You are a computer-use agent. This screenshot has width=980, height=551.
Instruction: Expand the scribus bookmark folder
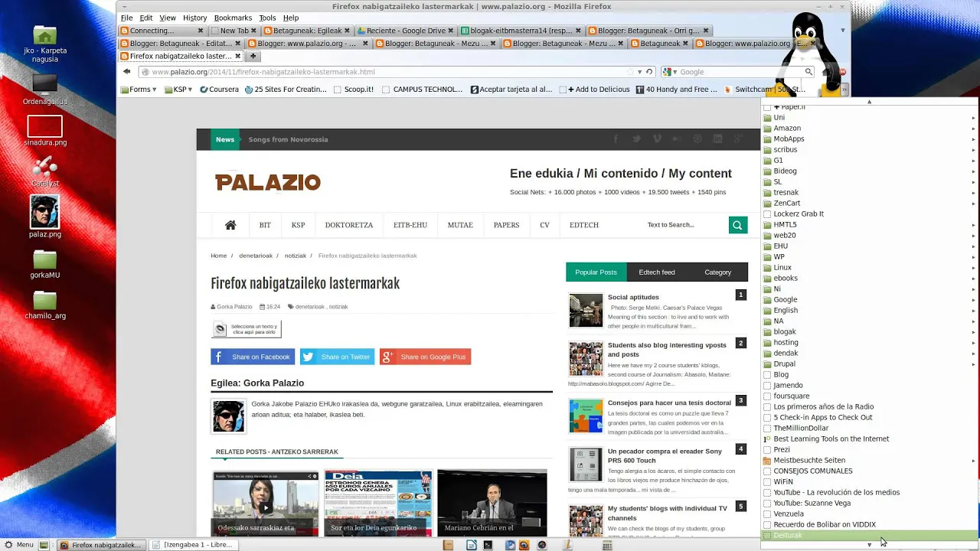[x=868, y=150]
